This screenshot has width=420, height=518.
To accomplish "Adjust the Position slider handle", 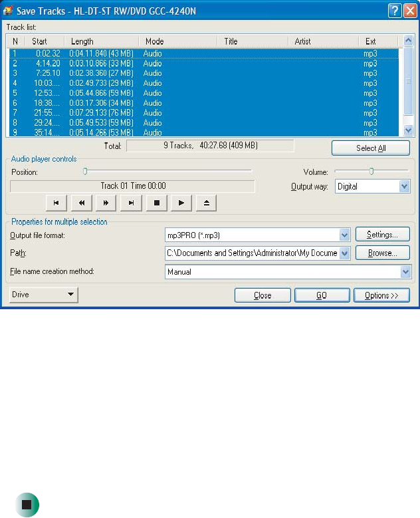I will point(85,171).
